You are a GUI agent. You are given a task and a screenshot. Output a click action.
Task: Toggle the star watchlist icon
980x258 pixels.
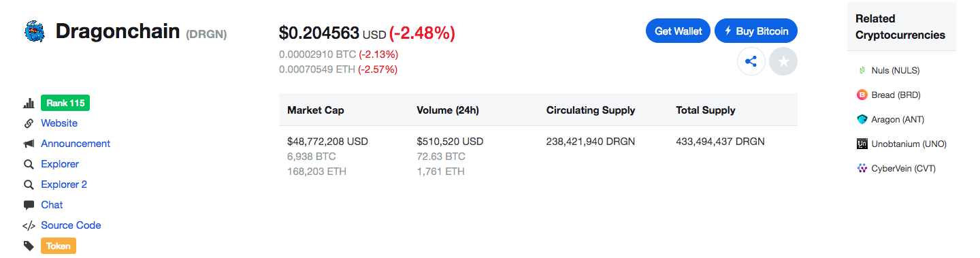[x=783, y=62]
